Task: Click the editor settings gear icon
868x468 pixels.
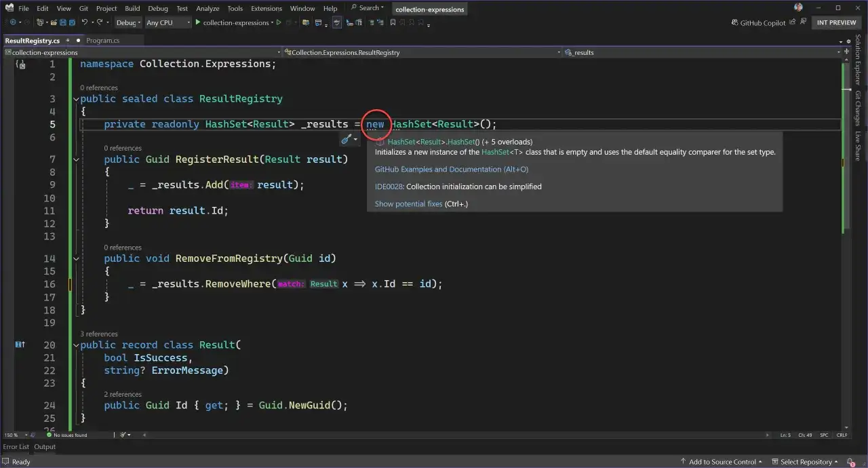Action: [x=848, y=41]
